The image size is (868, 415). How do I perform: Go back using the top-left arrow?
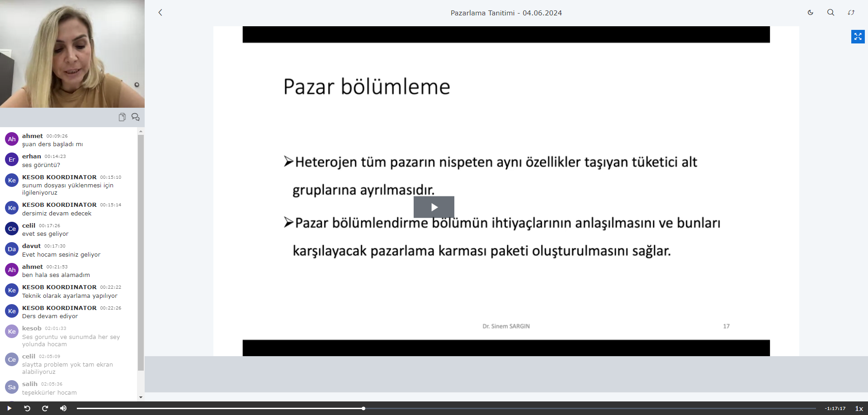click(x=160, y=13)
